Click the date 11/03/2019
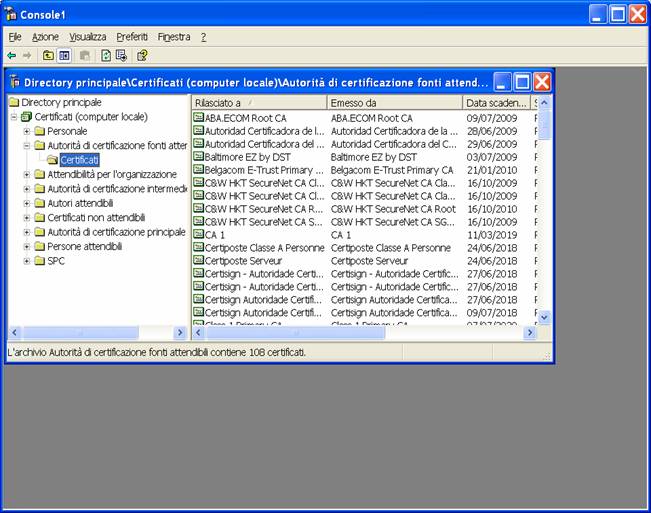This screenshot has width=651, height=513. (x=492, y=235)
